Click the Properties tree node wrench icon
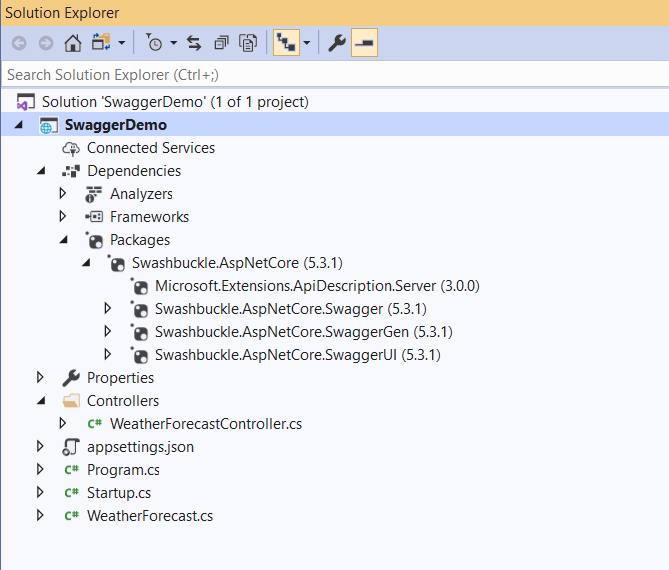The height and width of the screenshot is (570, 669). point(71,378)
